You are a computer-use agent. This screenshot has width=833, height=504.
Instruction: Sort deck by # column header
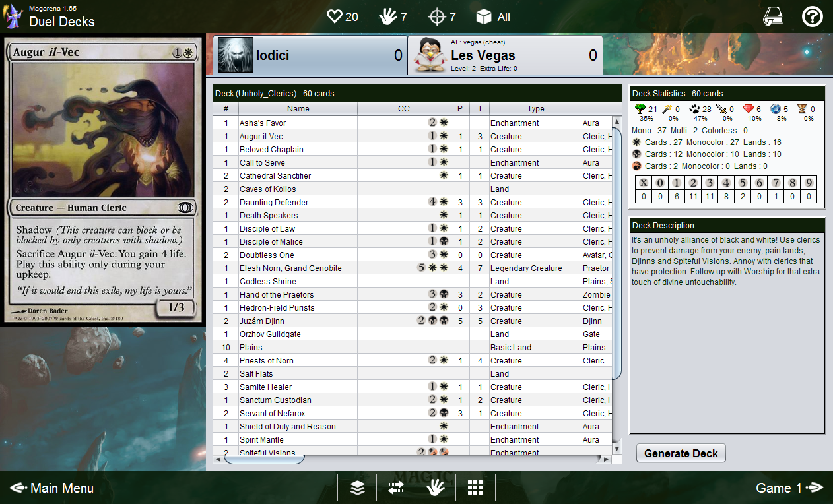pyautogui.click(x=226, y=109)
